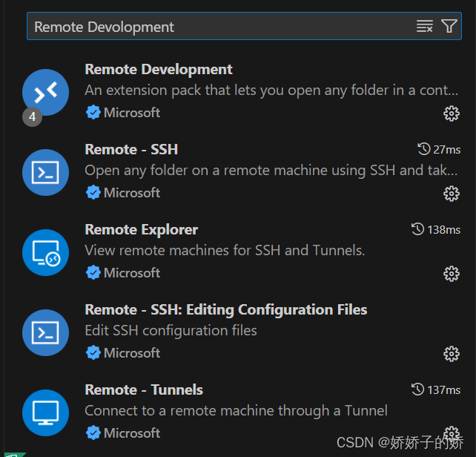Open manage gear for SSH Editing Configuration Files
Image resolution: width=476 pixels, height=457 pixels.
451,353
